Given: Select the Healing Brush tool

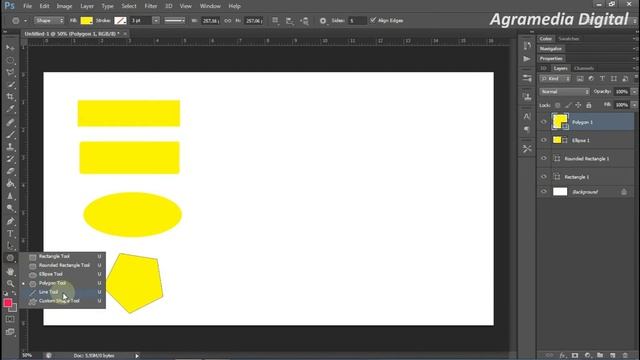Looking at the screenshot, I should [10, 122].
